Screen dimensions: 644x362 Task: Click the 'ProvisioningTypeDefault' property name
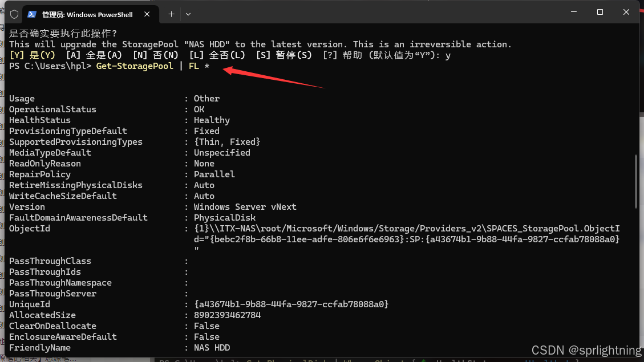click(68, 131)
